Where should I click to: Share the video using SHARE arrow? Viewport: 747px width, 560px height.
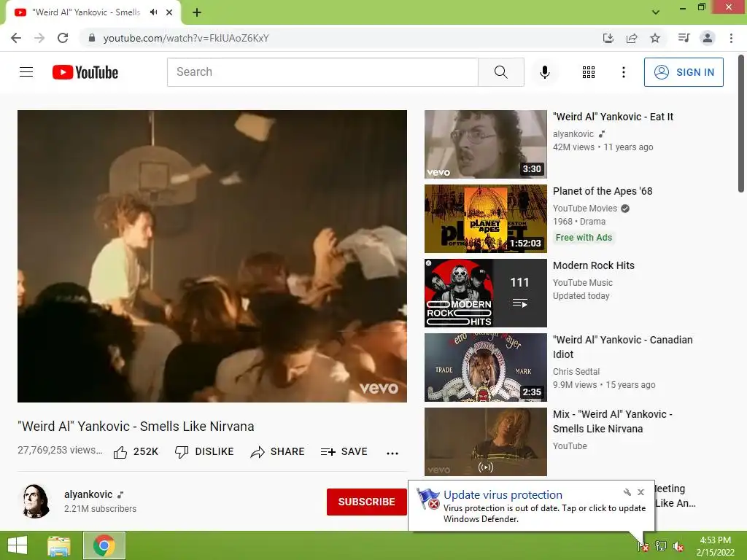[277, 451]
